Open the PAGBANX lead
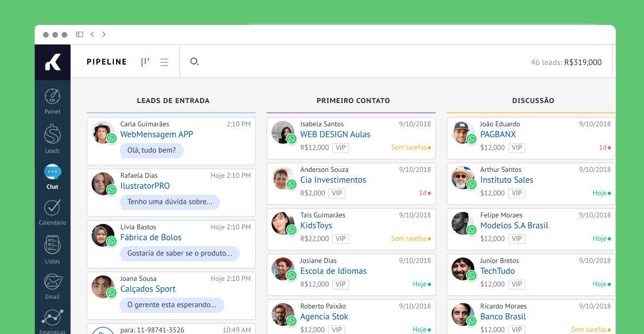The height and width of the screenshot is (334, 644). pos(498,134)
